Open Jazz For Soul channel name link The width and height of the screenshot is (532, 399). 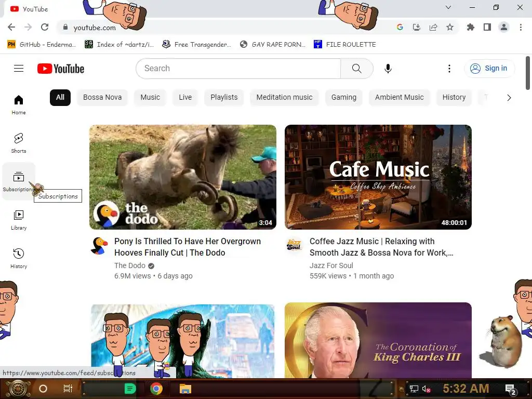tap(331, 265)
